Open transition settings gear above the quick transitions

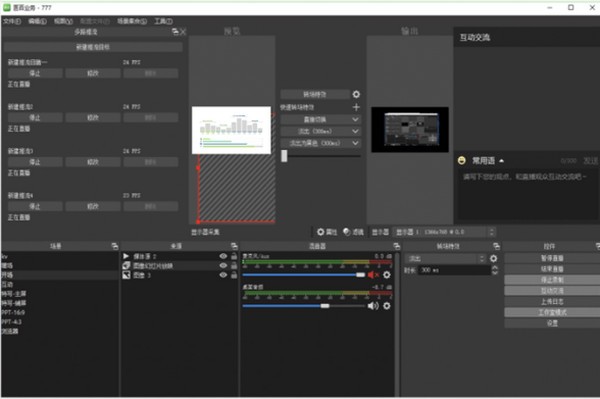[x=356, y=94]
